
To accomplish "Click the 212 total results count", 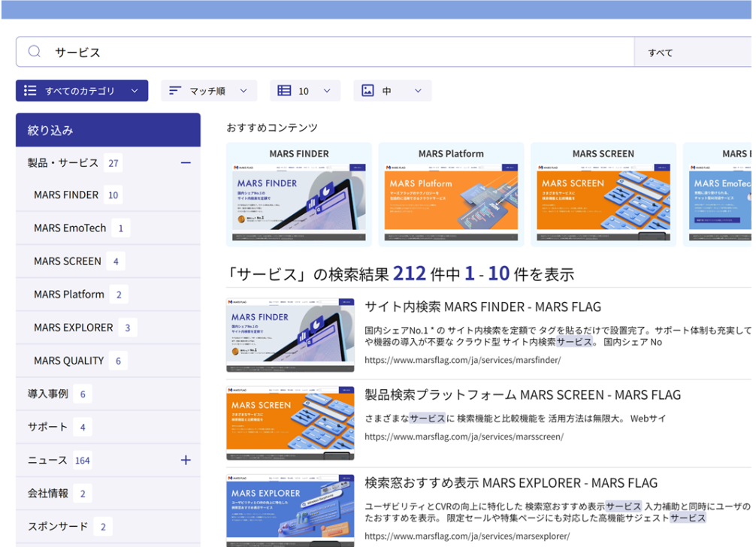I will coord(410,273).
